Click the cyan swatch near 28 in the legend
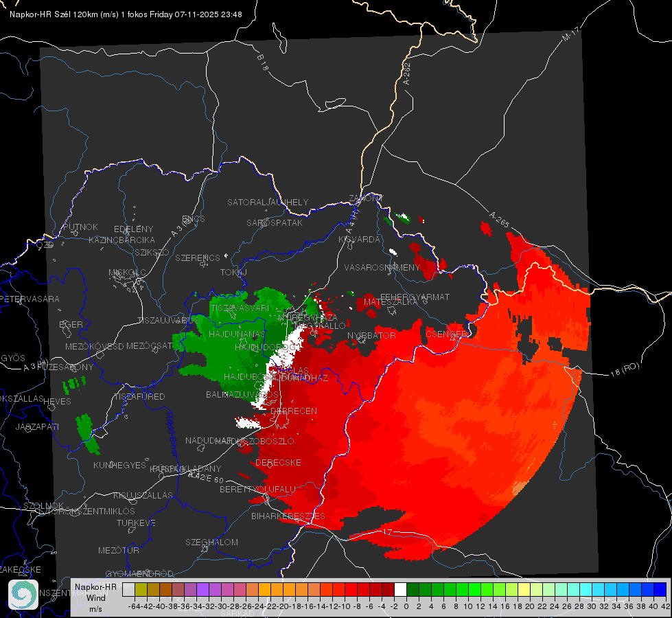This screenshot has width=672, height=618. (586, 590)
